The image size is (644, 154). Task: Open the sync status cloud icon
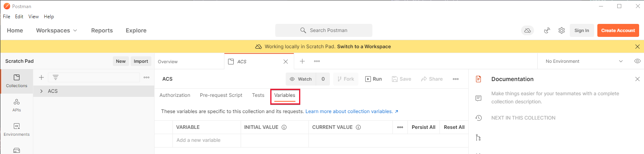pos(528,30)
